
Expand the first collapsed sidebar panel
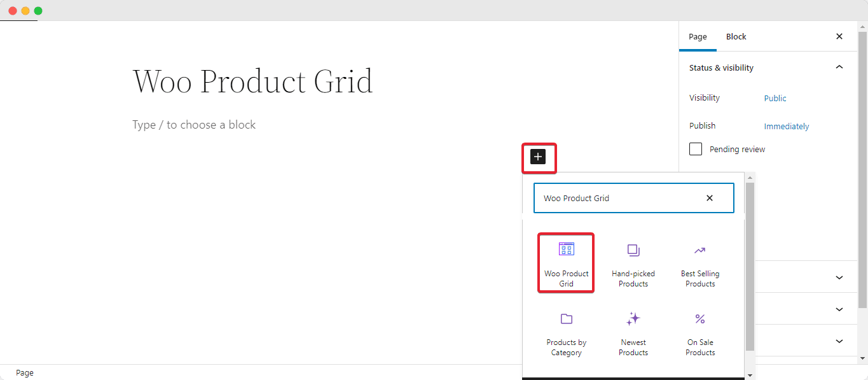(x=839, y=278)
